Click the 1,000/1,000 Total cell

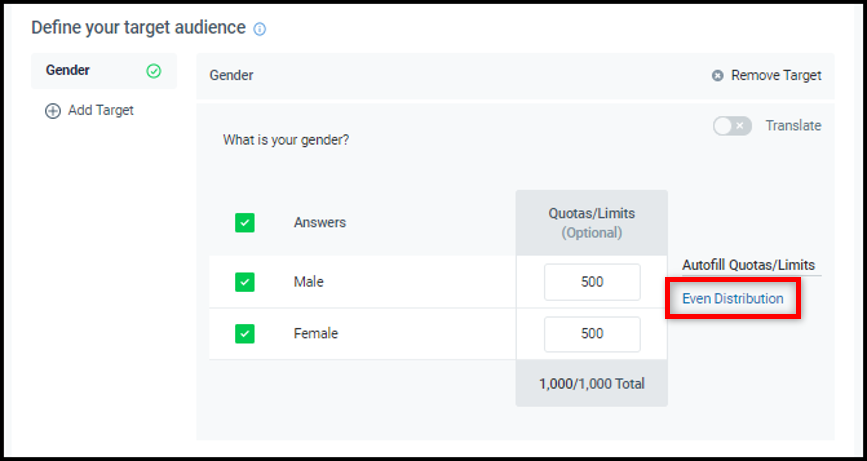pos(592,384)
